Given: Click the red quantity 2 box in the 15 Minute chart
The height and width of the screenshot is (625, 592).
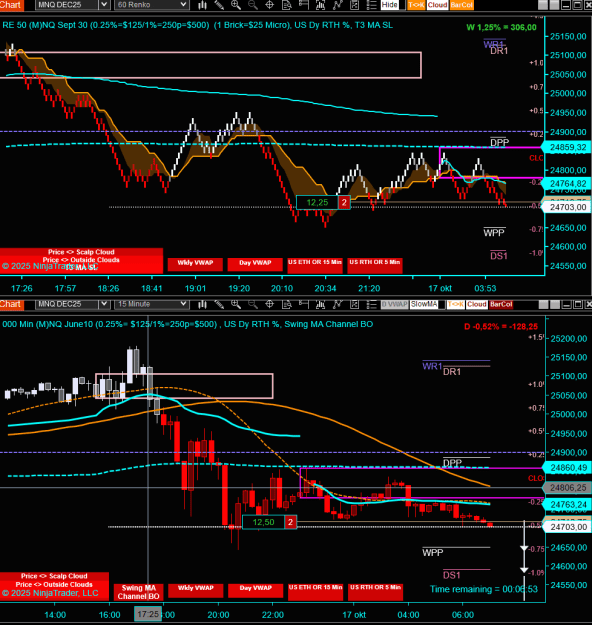Looking at the screenshot, I should click(291, 522).
